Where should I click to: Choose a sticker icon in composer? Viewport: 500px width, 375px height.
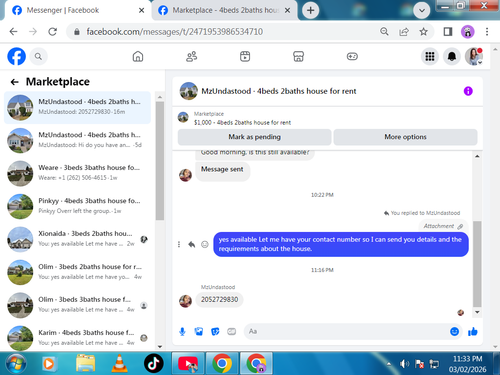pos(215,331)
